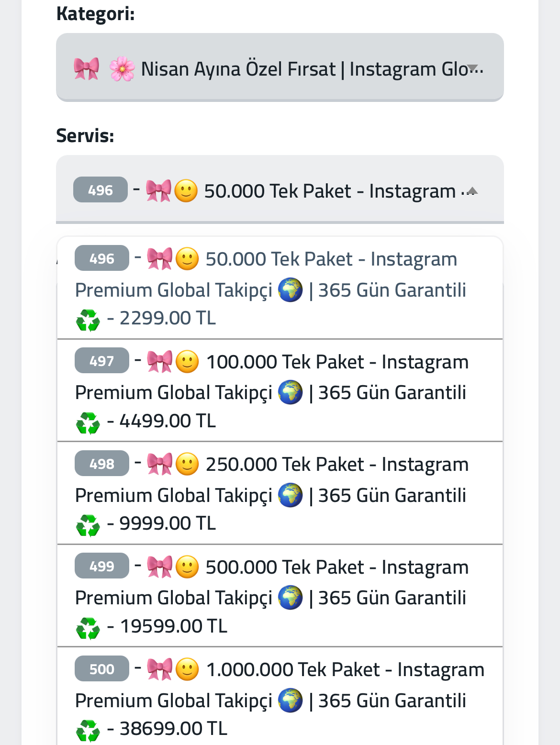Choose the 1.000.000 Tek Paket option
This screenshot has width=560, height=745.
click(280, 696)
